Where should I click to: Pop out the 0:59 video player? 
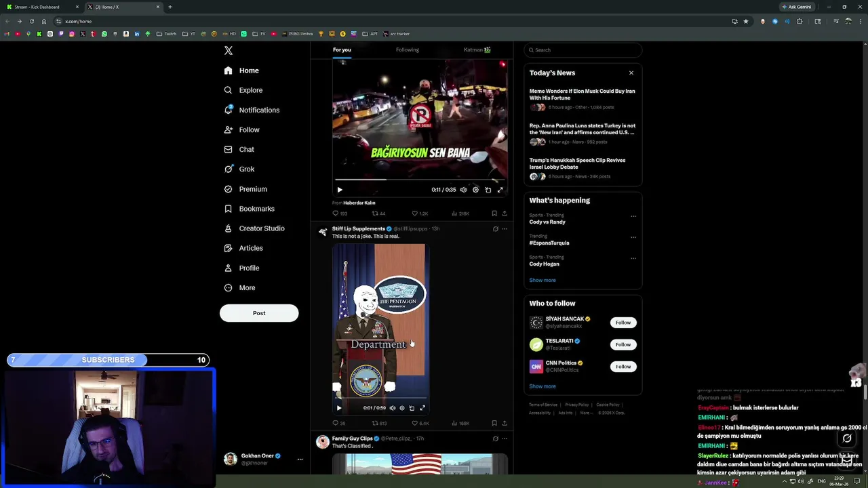click(412, 408)
